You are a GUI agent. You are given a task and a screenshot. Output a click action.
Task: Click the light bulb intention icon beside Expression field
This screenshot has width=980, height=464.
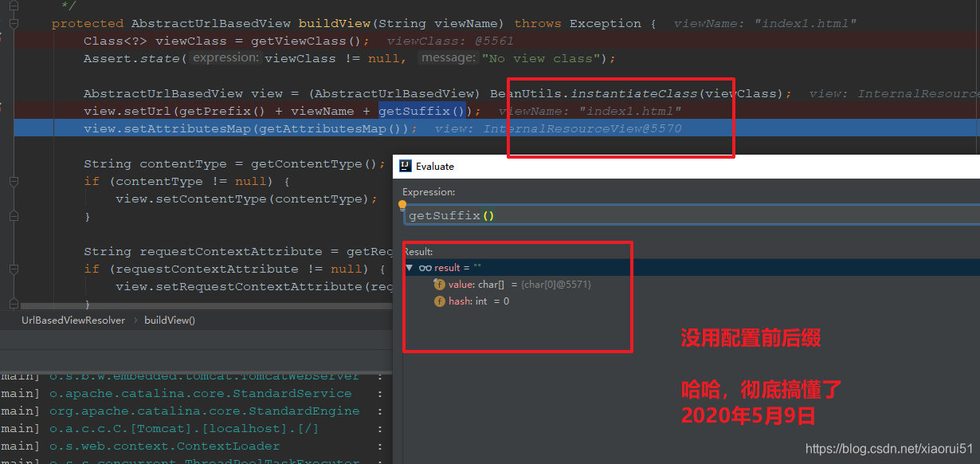click(x=402, y=206)
